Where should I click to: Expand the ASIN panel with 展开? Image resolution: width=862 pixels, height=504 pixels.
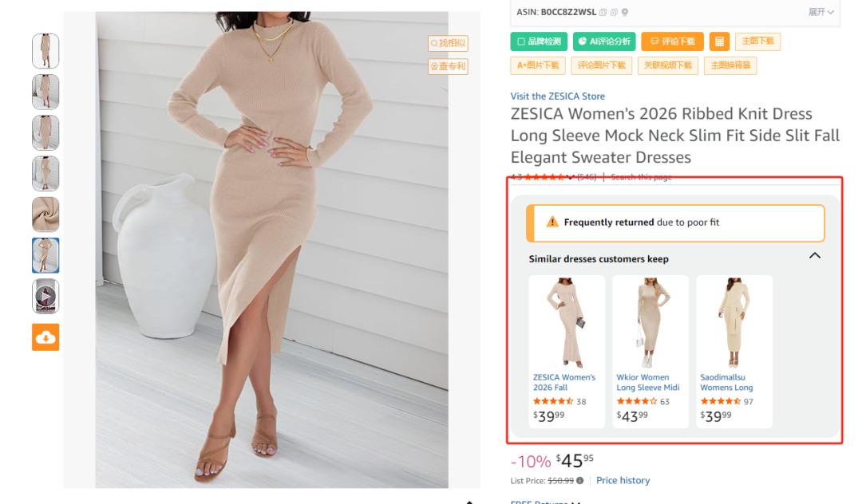click(x=821, y=12)
